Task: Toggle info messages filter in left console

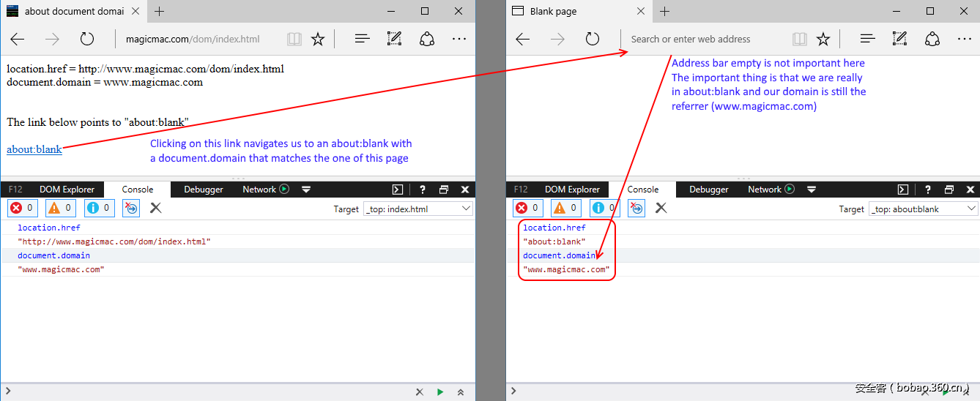Action: click(100, 208)
